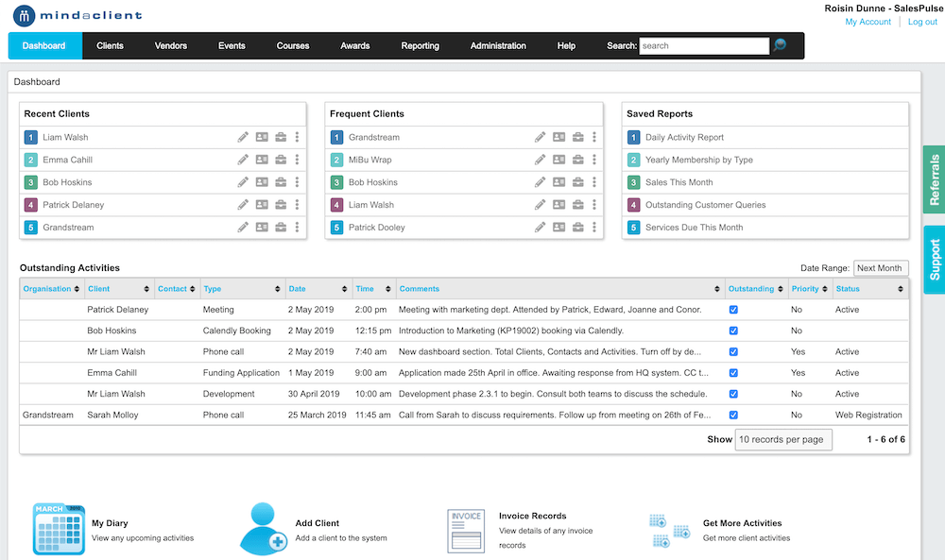The width and height of the screenshot is (945, 560).
Task: Open contact card for Liam Walsh in Frequent Clients
Action: click(559, 205)
